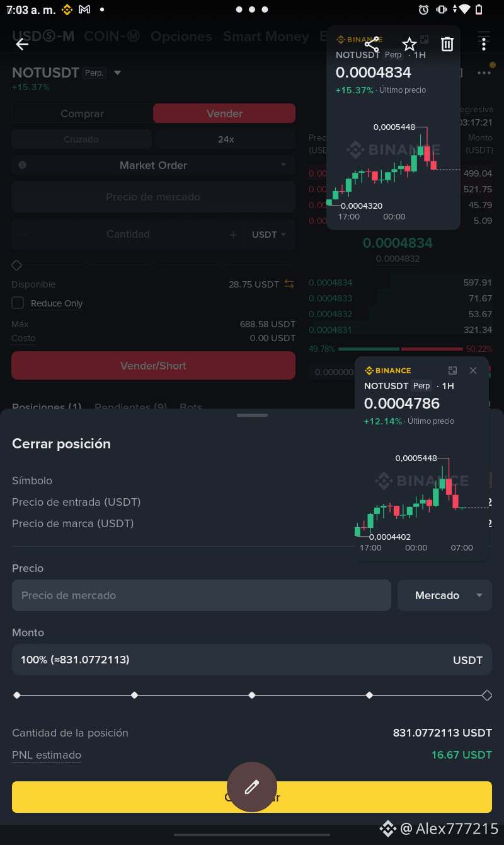Select the Comprar toggle

coord(82,114)
